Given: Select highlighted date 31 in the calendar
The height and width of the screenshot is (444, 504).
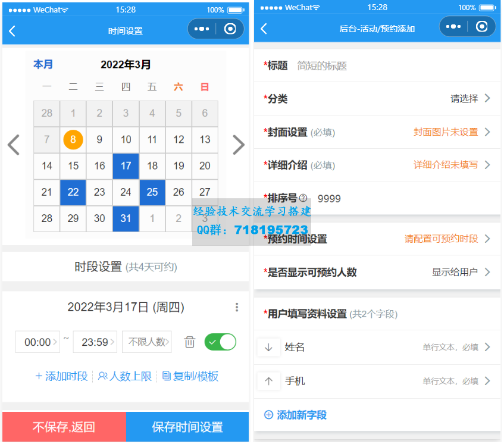Looking at the screenshot, I should (x=126, y=219).
